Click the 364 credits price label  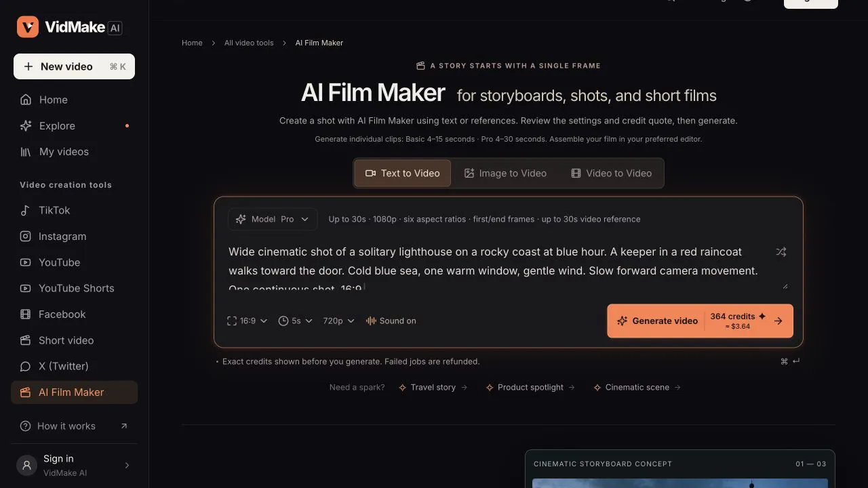pos(738,321)
